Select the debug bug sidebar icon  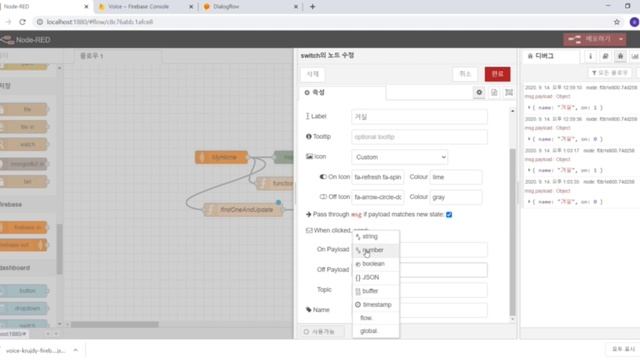620,56
